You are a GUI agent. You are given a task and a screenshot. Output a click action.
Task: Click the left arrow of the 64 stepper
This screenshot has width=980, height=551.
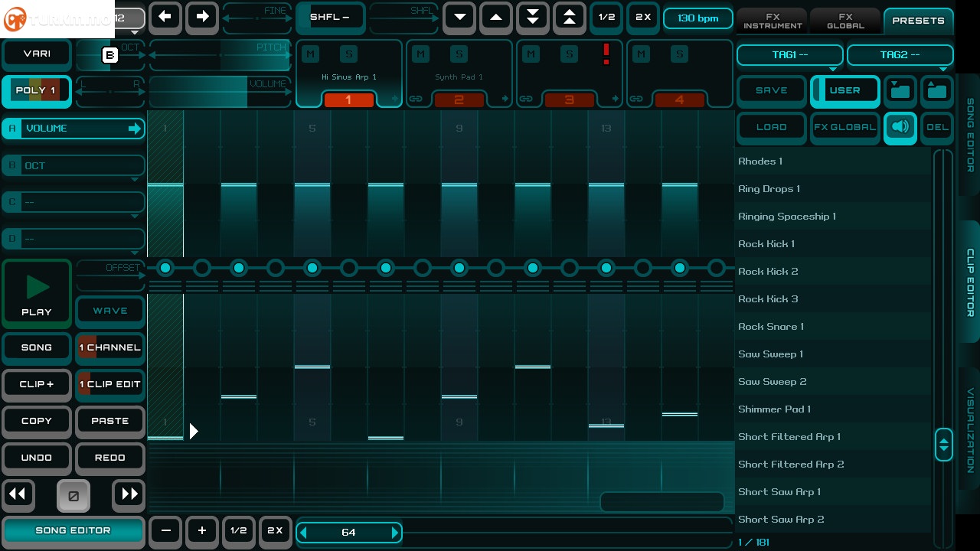[303, 532]
